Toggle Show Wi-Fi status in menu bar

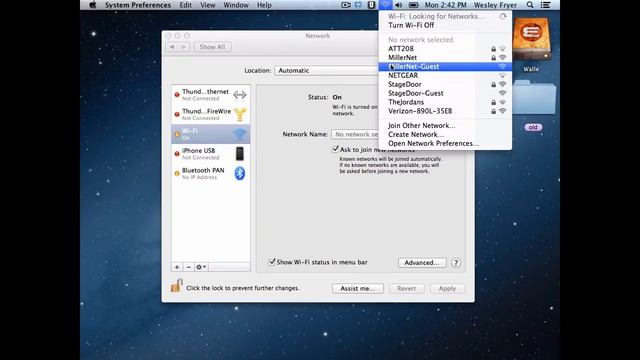272,262
